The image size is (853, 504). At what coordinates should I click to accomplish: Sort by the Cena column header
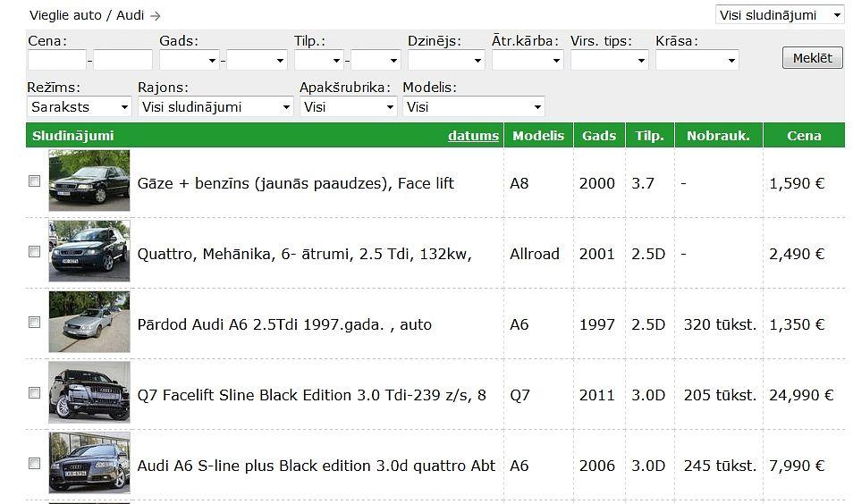pyautogui.click(x=804, y=135)
